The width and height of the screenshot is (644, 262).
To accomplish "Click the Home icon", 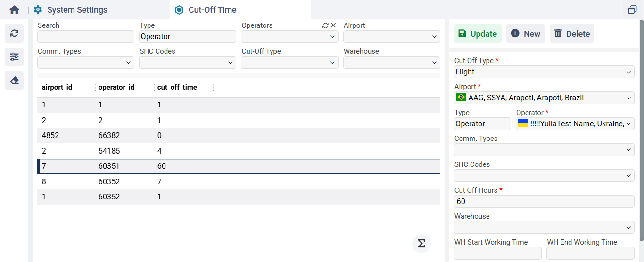I will tap(14, 10).
